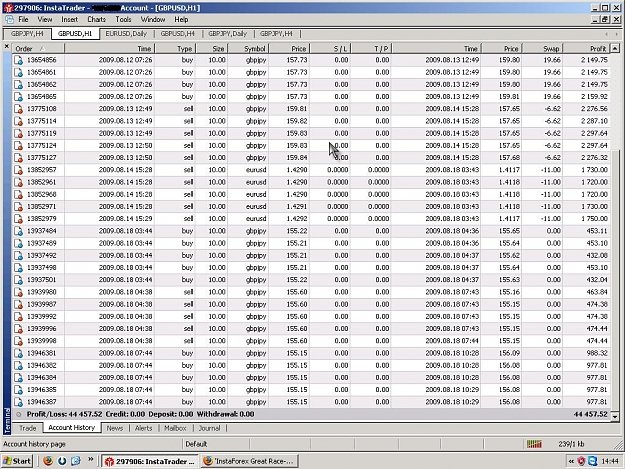
Task: Sort by the Type column header
Action: tap(175, 49)
